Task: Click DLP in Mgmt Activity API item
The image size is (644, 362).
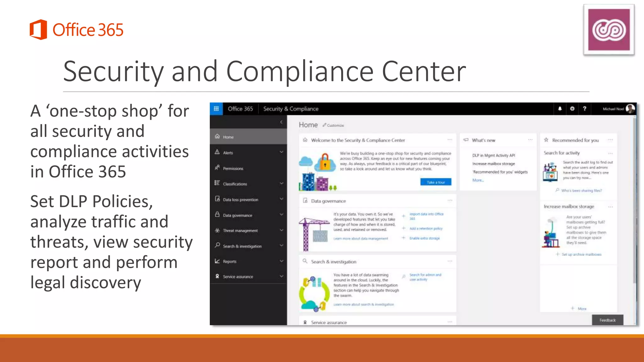Action: [494, 155]
